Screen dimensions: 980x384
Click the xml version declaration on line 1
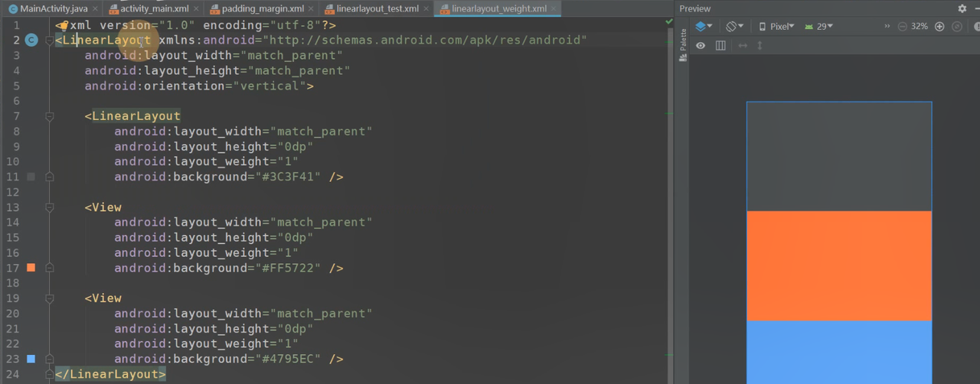(x=195, y=25)
